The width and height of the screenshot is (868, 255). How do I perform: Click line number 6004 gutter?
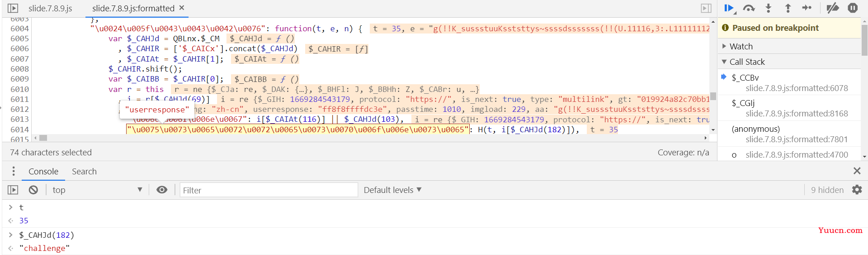point(19,29)
